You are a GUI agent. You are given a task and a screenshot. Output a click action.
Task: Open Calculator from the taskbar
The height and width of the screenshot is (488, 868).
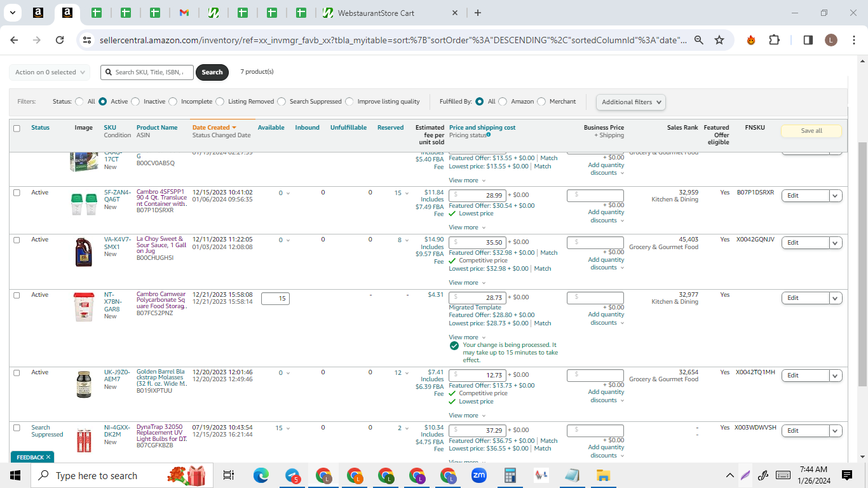[x=510, y=475]
